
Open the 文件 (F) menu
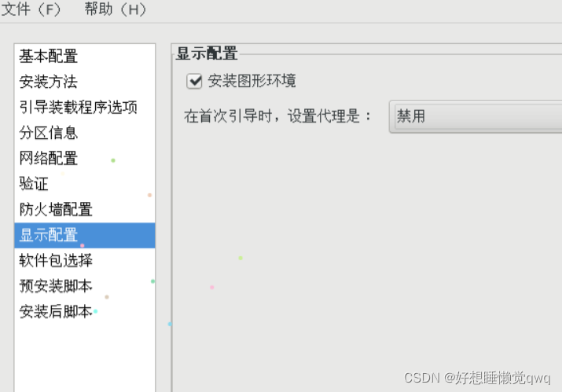31,9
